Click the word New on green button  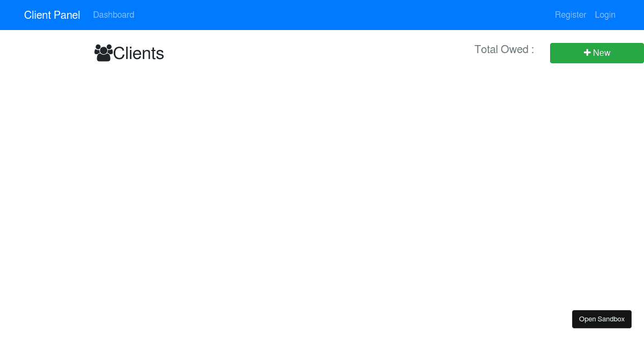602,53
